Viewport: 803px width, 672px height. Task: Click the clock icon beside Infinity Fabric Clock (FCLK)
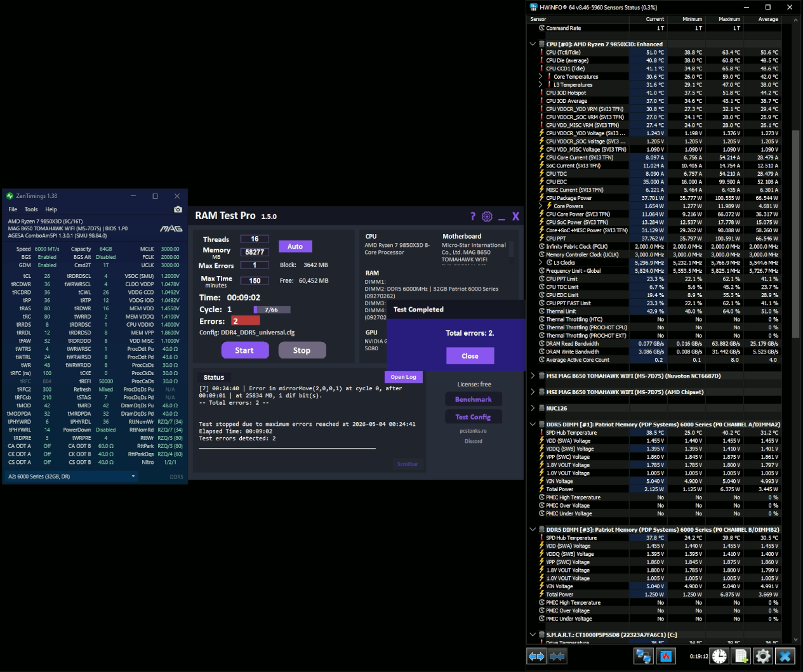[541, 246]
